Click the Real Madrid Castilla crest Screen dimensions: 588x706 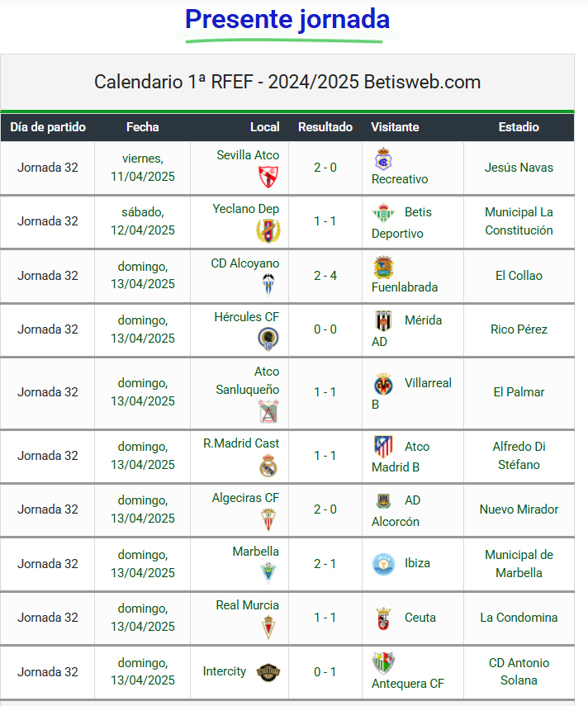[x=268, y=466]
